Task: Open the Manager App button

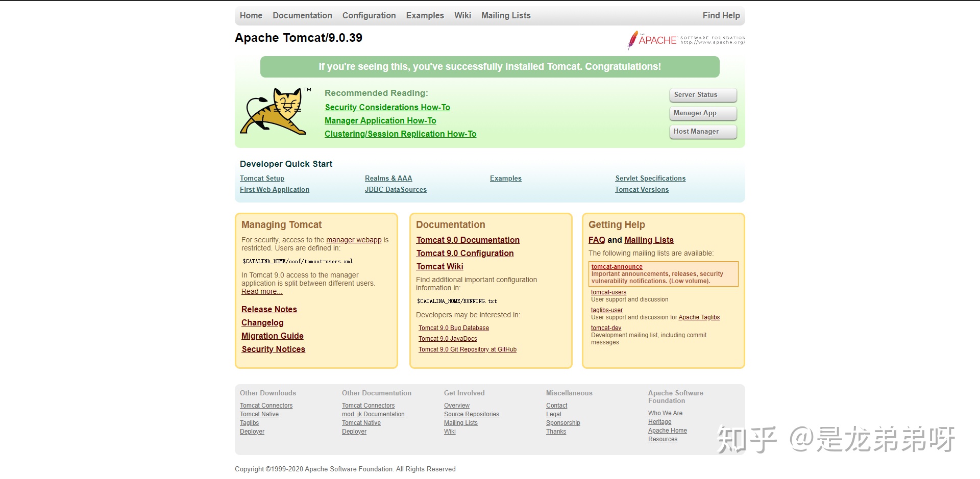Action: [703, 113]
